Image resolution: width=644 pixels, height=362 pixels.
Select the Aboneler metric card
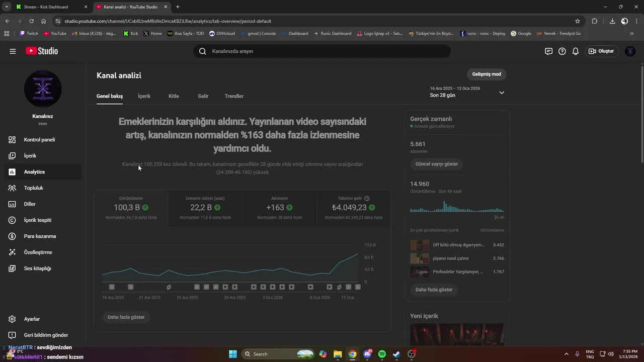(279, 208)
